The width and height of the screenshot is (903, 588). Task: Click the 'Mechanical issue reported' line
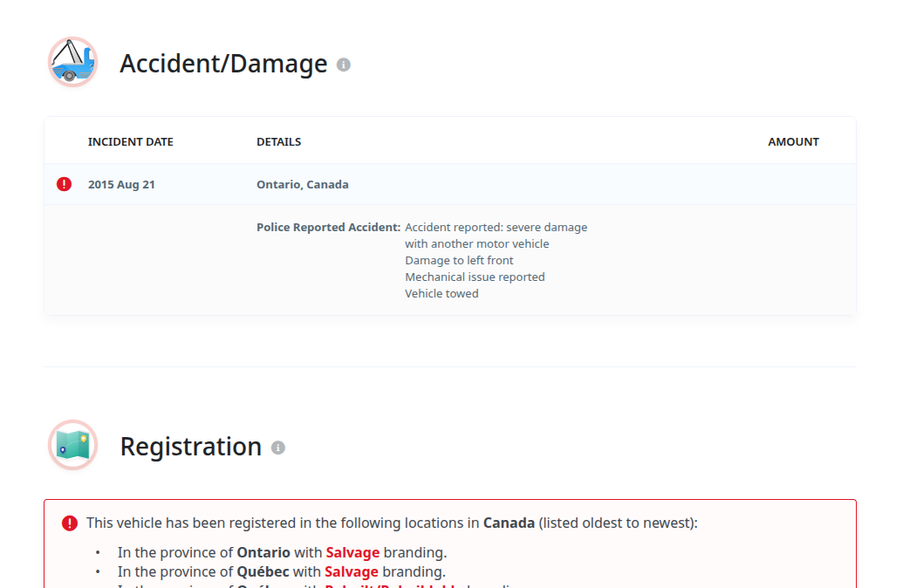pyautogui.click(x=475, y=277)
